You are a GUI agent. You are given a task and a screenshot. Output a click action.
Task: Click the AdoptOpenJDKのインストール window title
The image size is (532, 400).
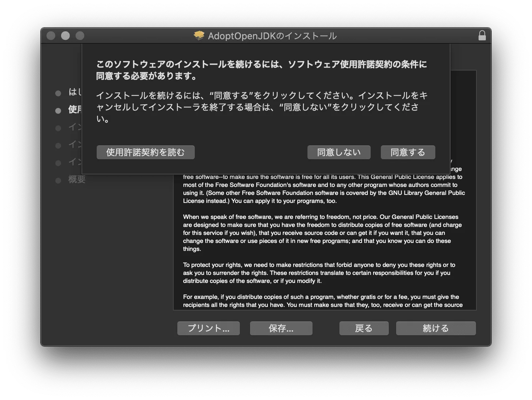(272, 36)
